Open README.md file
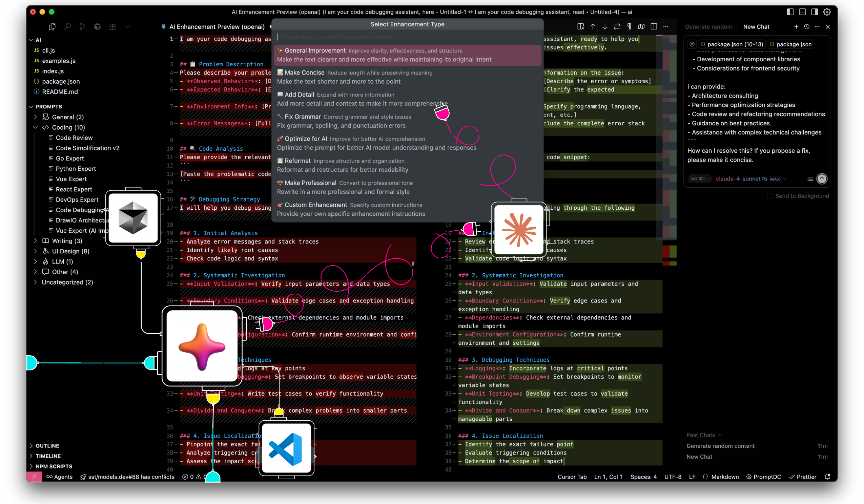This screenshot has height=504, width=864. 60,91
